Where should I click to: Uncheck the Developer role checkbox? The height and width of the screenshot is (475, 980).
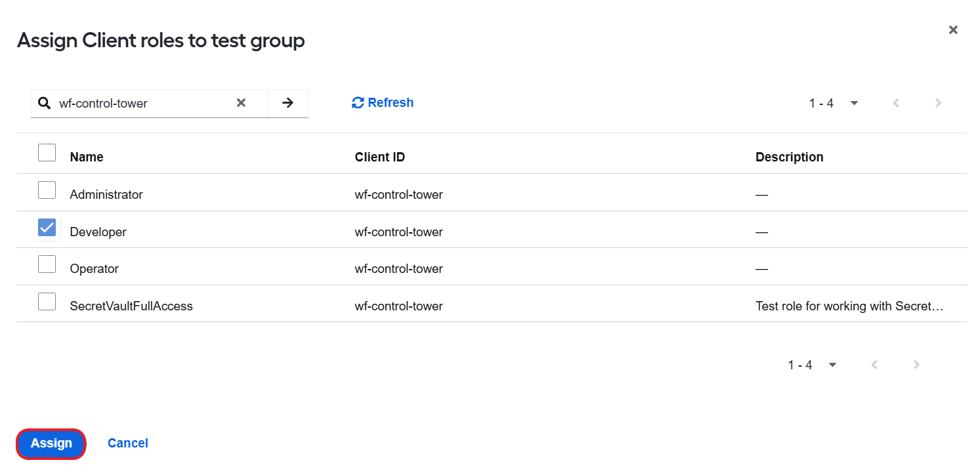click(47, 228)
